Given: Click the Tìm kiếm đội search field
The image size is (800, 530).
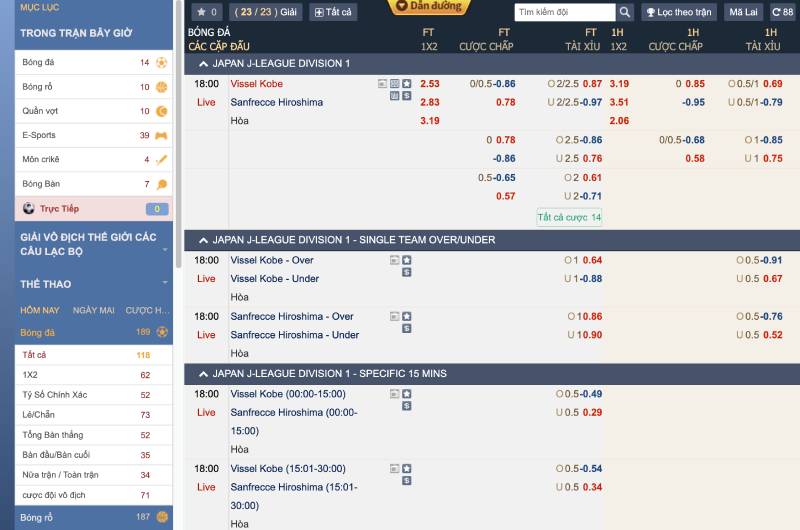Looking at the screenshot, I should [564, 12].
